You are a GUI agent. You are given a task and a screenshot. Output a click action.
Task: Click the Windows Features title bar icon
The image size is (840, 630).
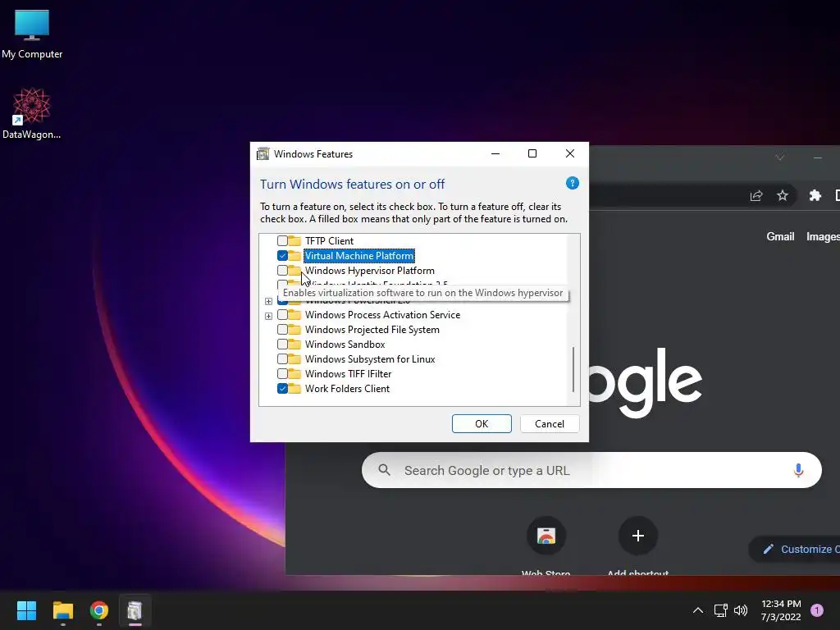click(x=263, y=153)
